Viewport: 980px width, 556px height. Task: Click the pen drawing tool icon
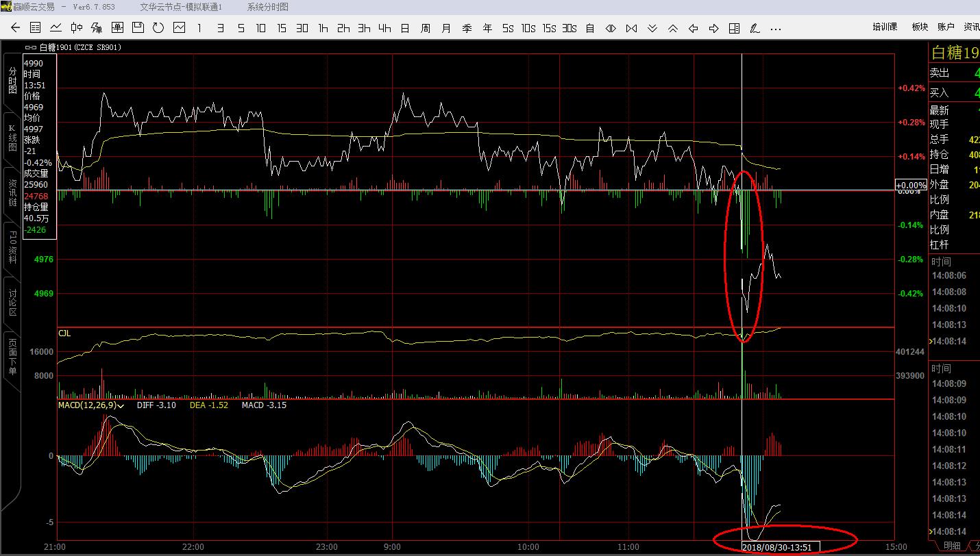pos(755,28)
